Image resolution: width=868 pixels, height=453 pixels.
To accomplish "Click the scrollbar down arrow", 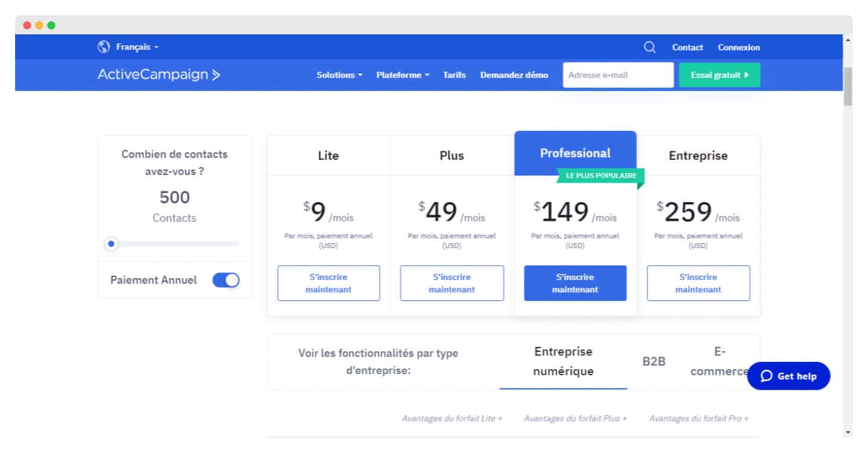I will click(848, 432).
